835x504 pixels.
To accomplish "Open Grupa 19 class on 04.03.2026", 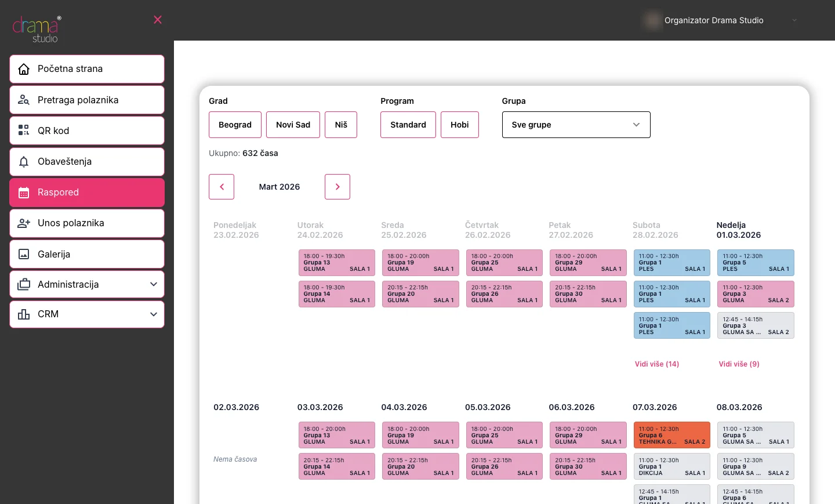I will point(421,435).
